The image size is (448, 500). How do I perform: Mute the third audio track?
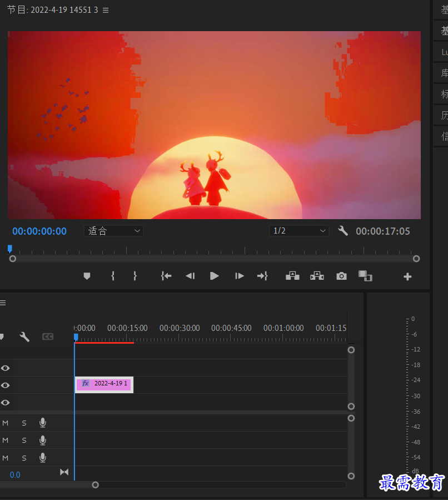[6, 458]
